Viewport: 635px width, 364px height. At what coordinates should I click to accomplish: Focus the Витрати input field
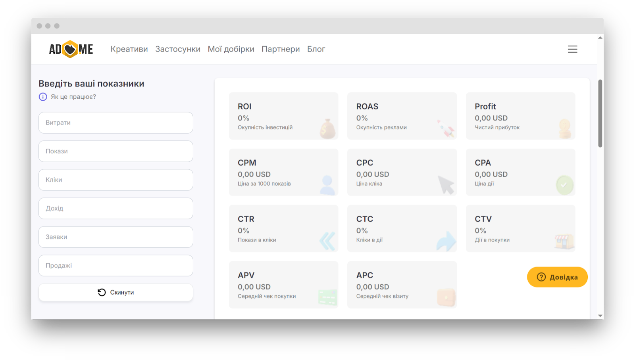(x=116, y=123)
